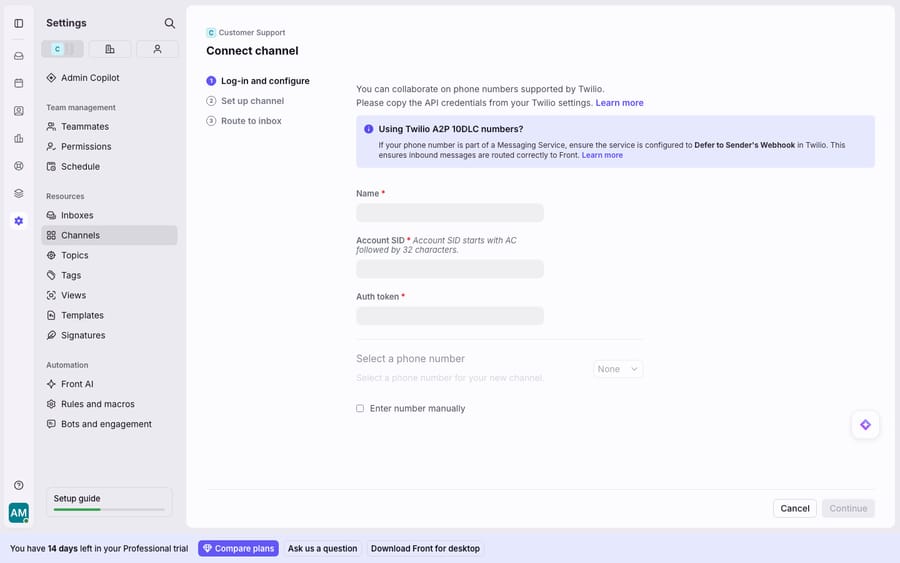Click the Account SID input field
The image size is (900, 563).
pos(449,269)
